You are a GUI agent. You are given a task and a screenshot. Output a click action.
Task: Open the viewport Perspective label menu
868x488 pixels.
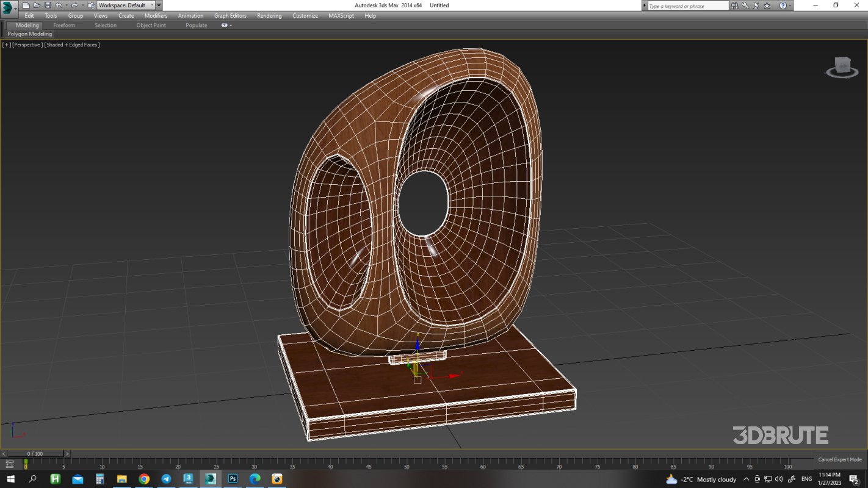[x=26, y=45]
